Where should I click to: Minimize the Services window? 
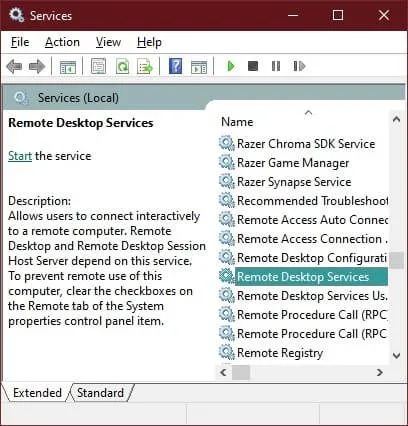293,15
